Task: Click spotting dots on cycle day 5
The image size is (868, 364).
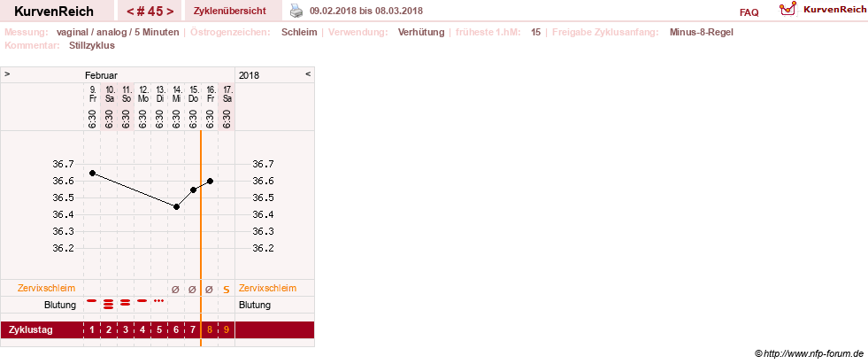Action: click(159, 300)
